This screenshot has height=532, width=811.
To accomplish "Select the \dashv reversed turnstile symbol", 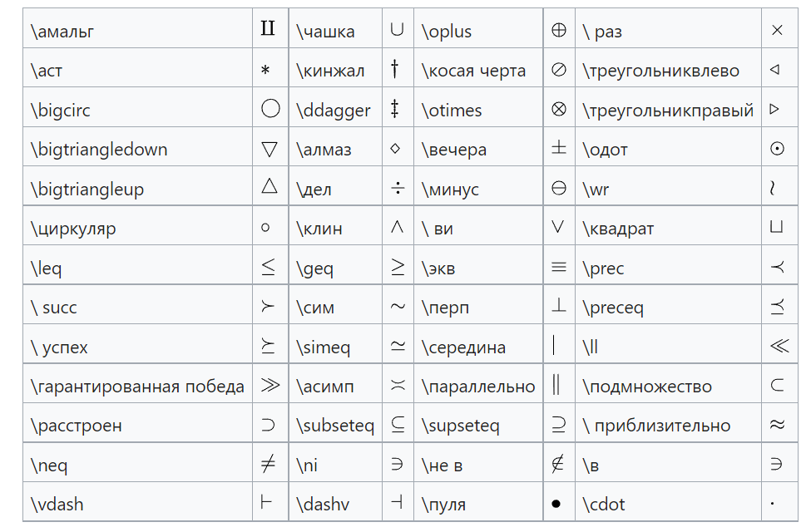I will [397, 504].
